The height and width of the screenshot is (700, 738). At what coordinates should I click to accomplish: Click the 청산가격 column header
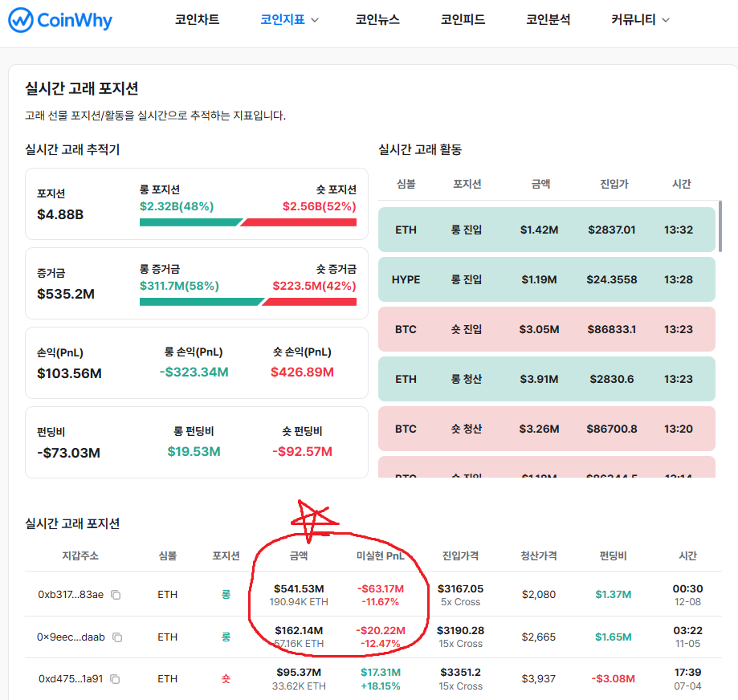(538, 556)
